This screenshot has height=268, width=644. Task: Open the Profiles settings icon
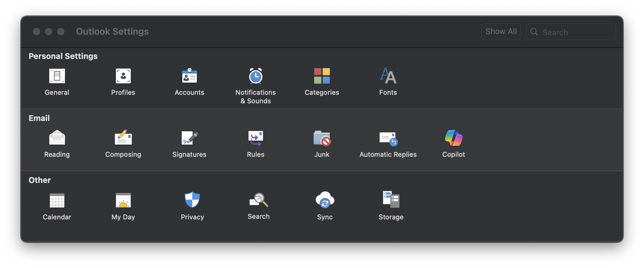tap(123, 76)
